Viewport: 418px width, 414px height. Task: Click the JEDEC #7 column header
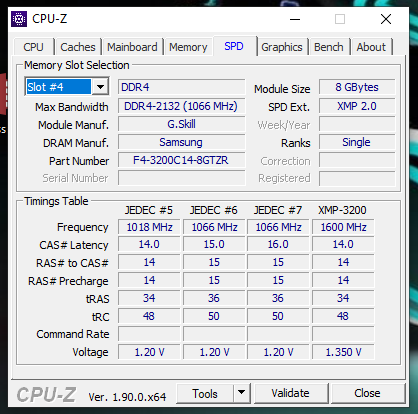tap(278, 210)
